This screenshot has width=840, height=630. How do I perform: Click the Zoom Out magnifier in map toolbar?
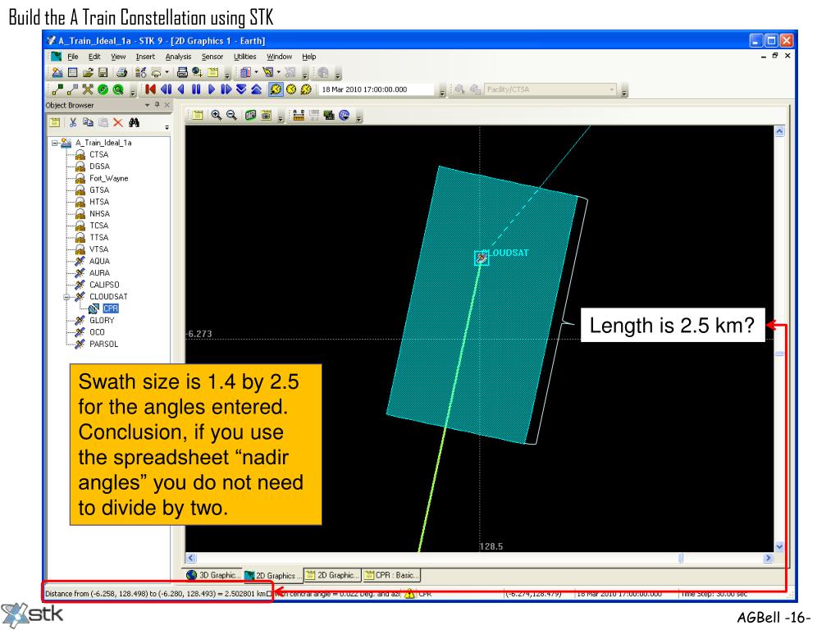(231, 115)
